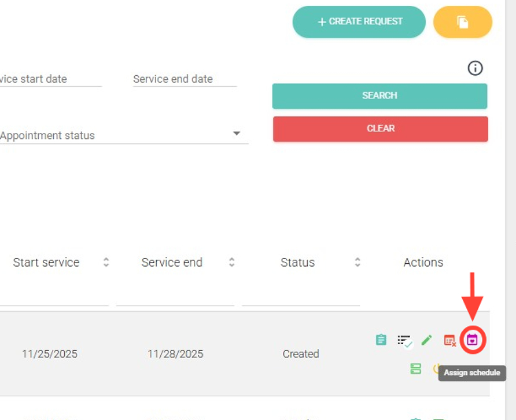The width and height of the screenshot is (516, 420).
Task: Click the green pencil edit icon
Action: [427, 340]
